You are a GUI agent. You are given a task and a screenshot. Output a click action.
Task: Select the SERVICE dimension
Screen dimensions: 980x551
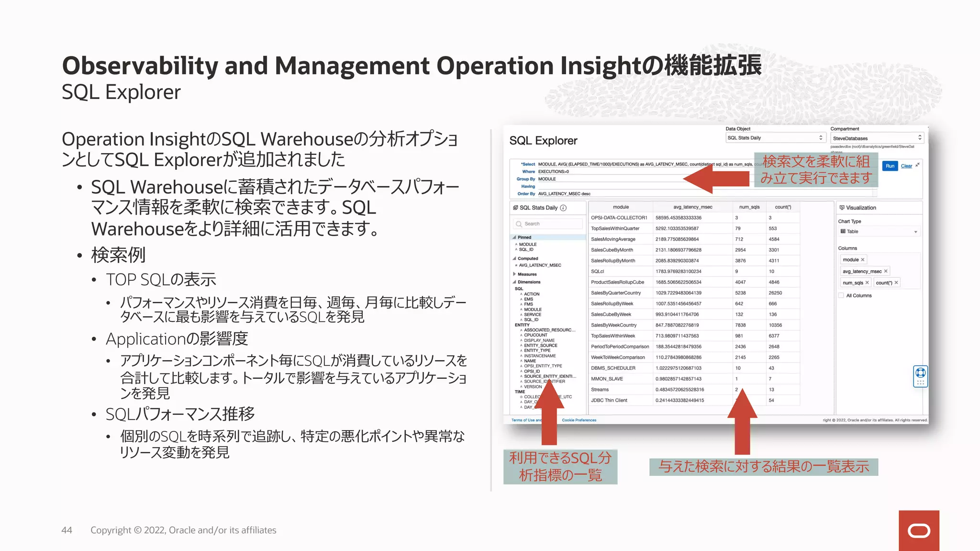click(532, 315)
